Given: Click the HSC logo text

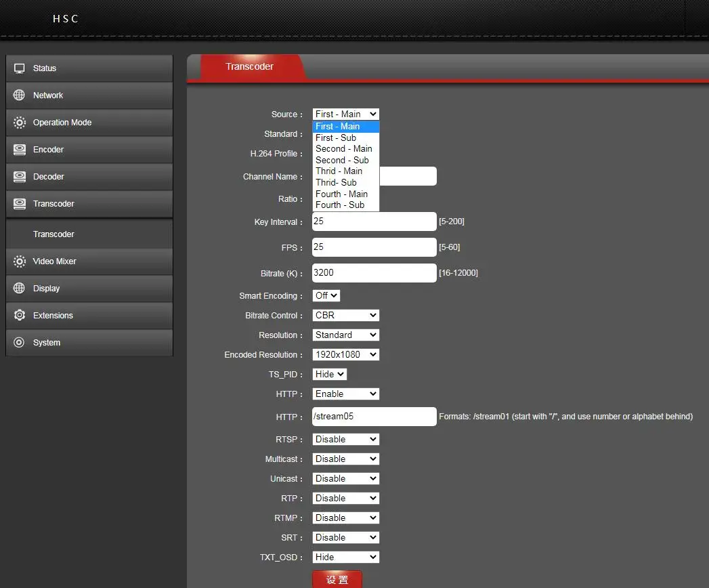Looking at the screenshot, I should [66, 18].
